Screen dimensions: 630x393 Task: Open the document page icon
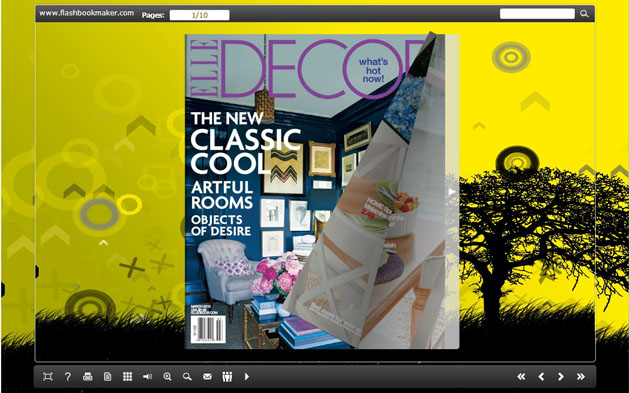point(107,377)
